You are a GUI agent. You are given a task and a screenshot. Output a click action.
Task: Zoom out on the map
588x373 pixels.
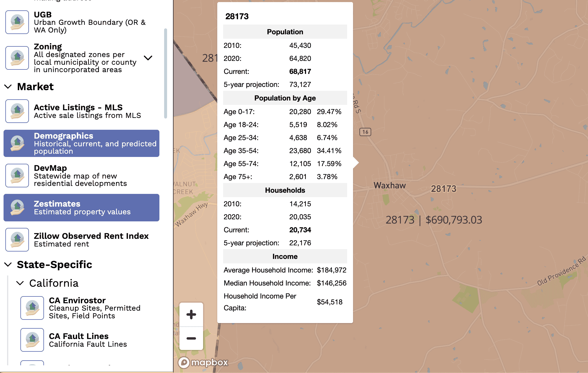[x=191, y=338]
